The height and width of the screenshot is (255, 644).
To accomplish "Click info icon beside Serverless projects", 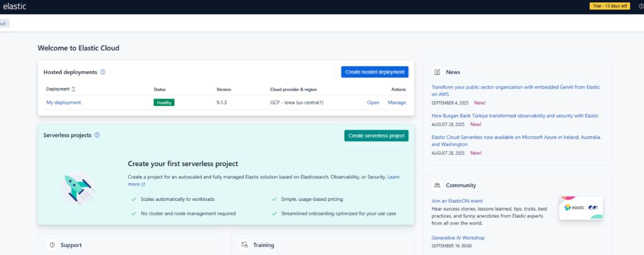I will tap(97, 135).
